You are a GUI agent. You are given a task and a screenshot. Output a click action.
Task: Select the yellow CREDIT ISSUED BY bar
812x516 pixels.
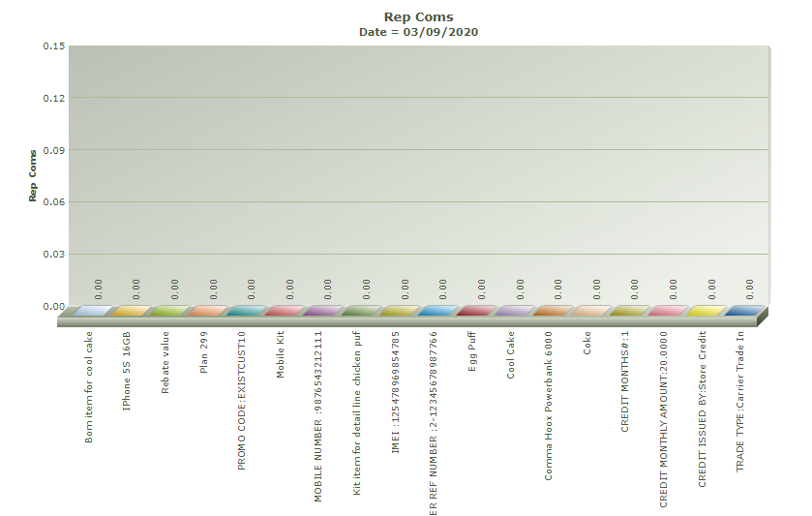click(707, 311)
